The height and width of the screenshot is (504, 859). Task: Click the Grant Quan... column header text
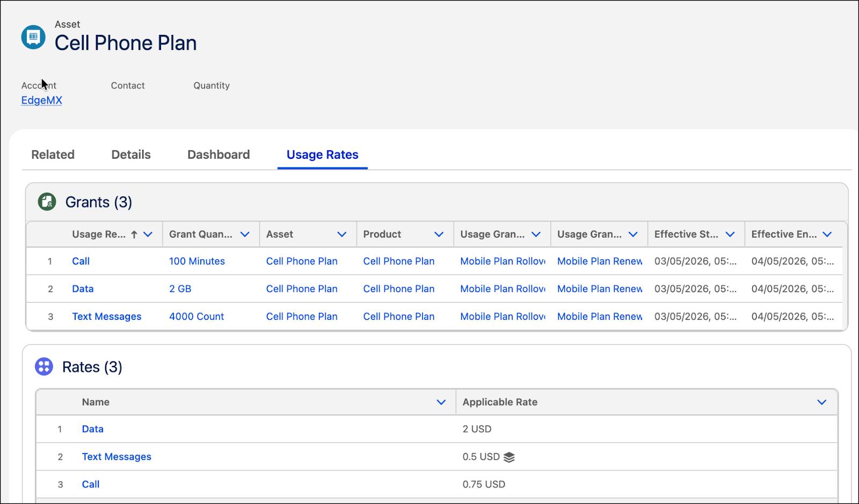(x=201, y=234)
